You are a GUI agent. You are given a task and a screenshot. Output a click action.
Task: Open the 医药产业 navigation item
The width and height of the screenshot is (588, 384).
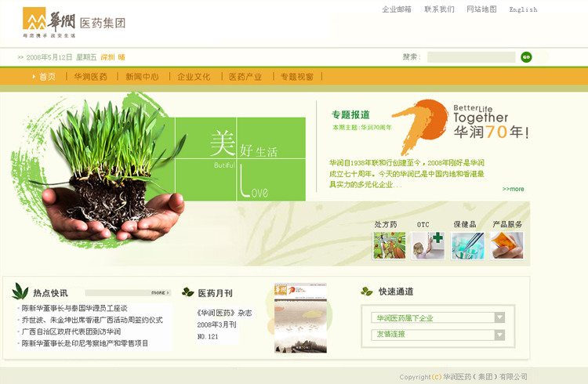245,77
